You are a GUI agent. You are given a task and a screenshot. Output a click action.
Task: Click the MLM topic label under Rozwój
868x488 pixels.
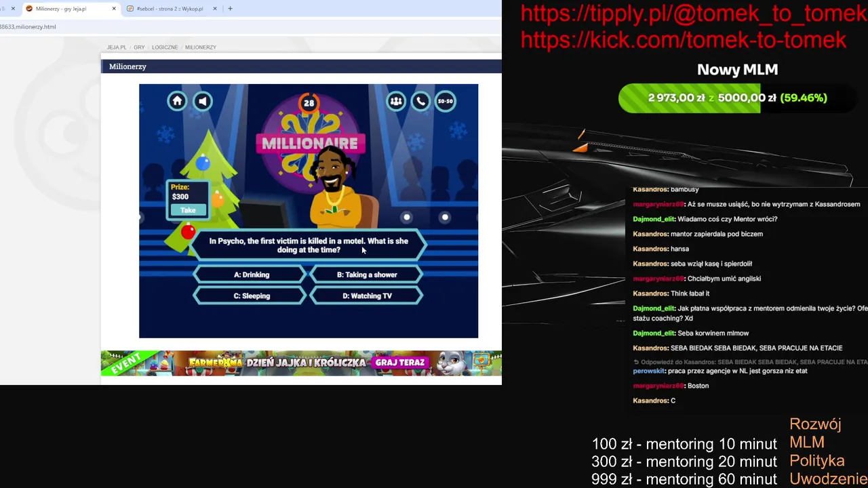pos(807,443)
